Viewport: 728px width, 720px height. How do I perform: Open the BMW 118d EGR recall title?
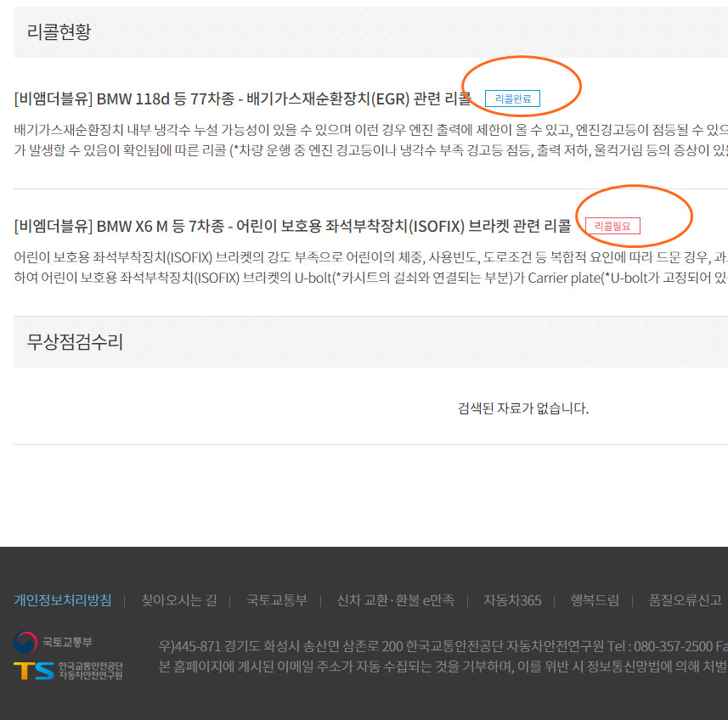[x=242, y=98]
